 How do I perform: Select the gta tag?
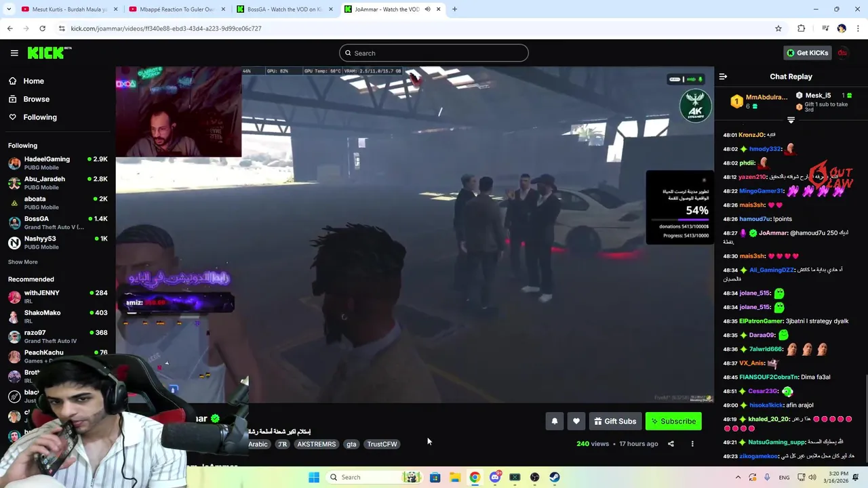coord(351,444)
